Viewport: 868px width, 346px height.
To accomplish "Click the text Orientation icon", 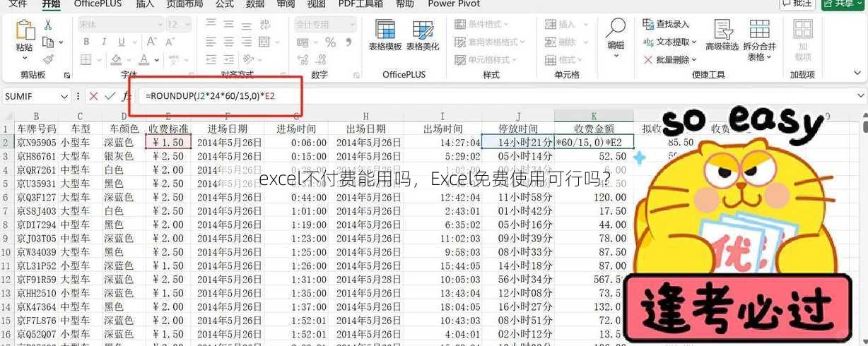I will tap(250, 60).
